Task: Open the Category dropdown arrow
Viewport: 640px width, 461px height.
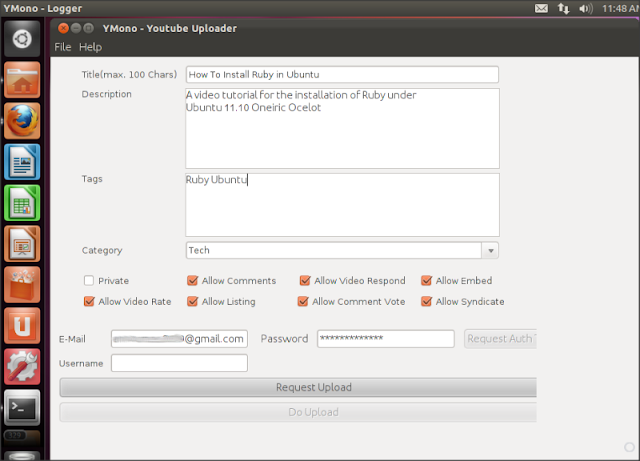Action: click(x=491, y=250)
